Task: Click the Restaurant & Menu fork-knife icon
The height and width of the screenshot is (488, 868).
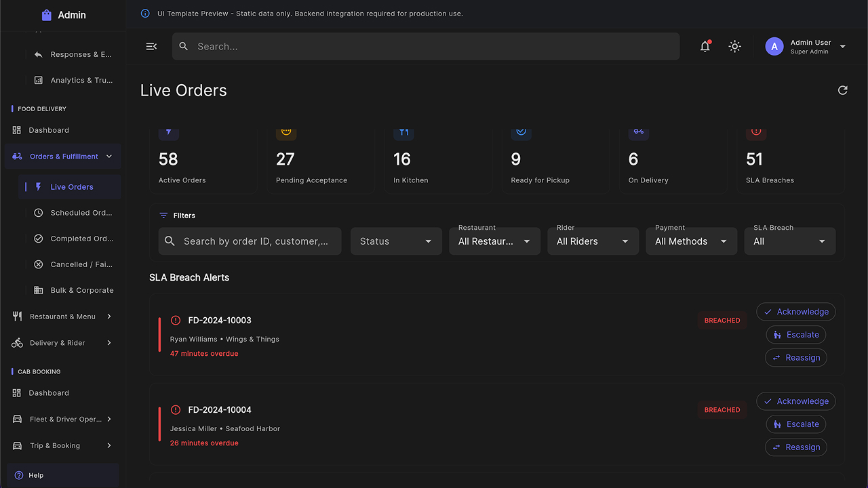Action: (x=17, y=317)
